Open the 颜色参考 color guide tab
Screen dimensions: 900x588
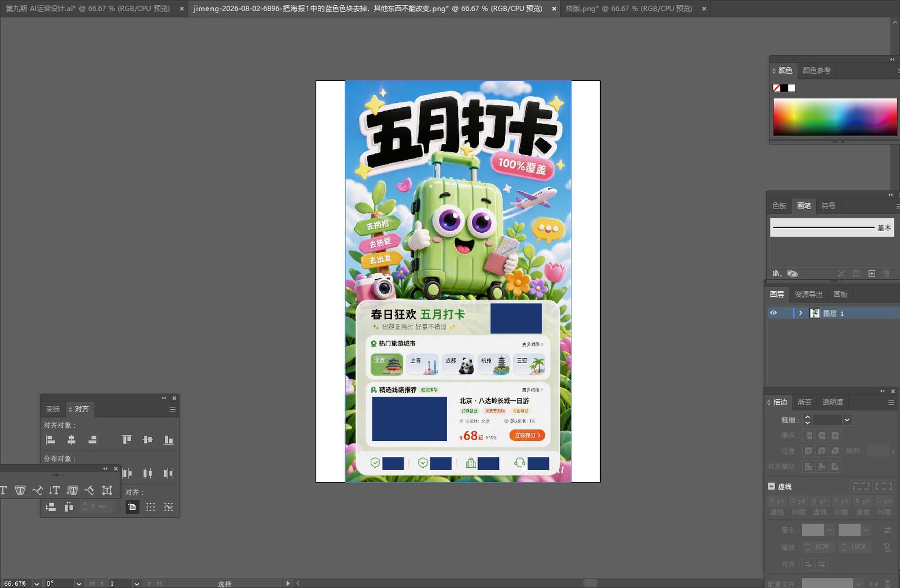point(816,70)
